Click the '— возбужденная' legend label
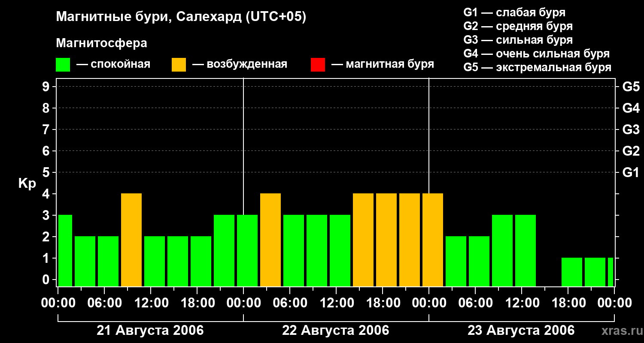 (x=240, y=64)
